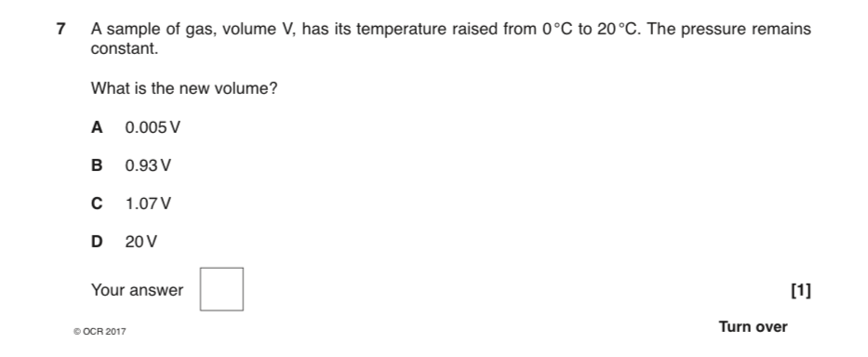Click the empty Your answer box

pyautogui.click(x=221, y=289)
